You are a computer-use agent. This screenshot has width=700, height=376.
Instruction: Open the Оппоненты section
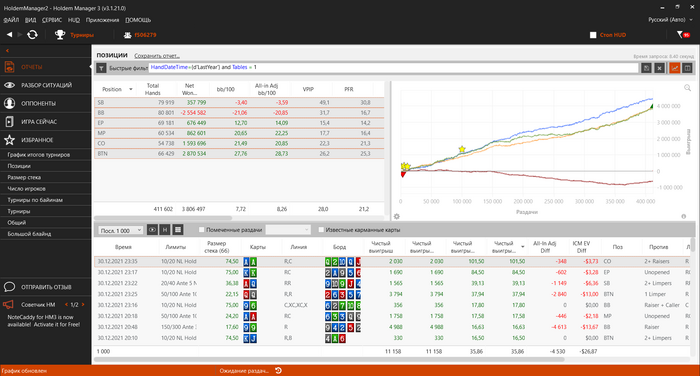coord(46,103)
